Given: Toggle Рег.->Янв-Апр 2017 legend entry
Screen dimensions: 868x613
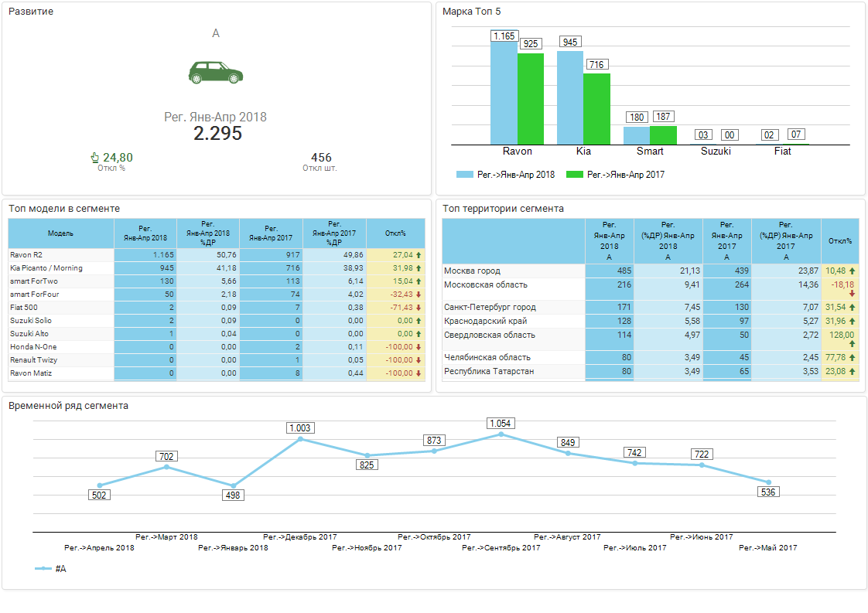Looking at the screenshot, I should tap(616, 175).
